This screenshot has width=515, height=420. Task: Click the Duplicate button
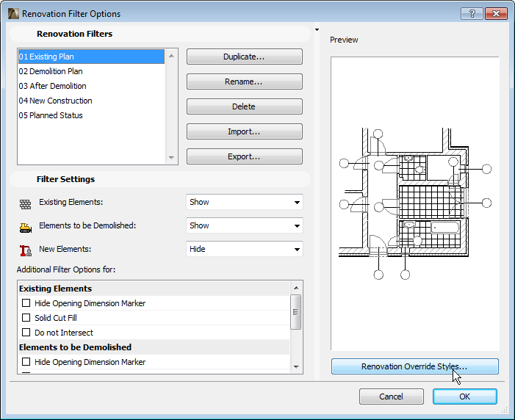244,57
